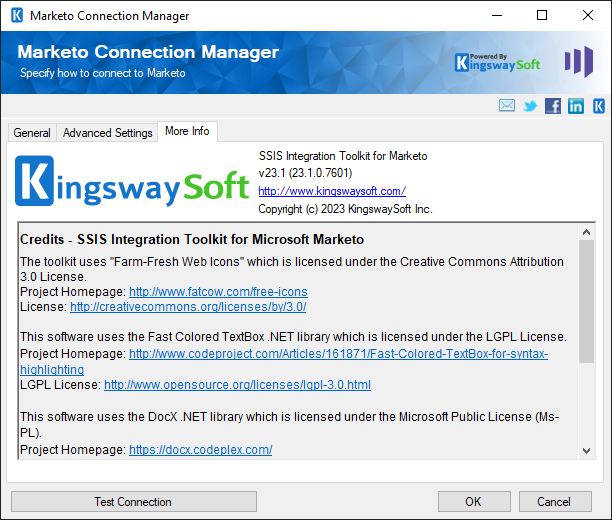The height and width of the screenshot is (520, 612).
Task: Maximize the Marketo Connection Manager window
Action: 542,16
